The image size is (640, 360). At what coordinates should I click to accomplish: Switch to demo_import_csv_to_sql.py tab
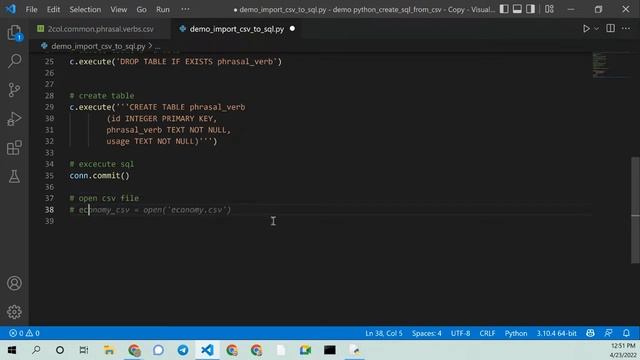pyautogui.click(x=237, y=29)
